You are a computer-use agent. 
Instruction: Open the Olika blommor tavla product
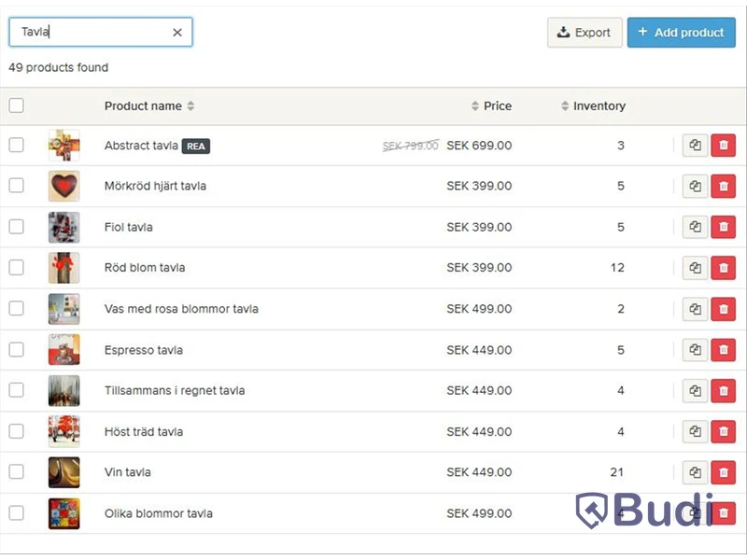[159, 513]
